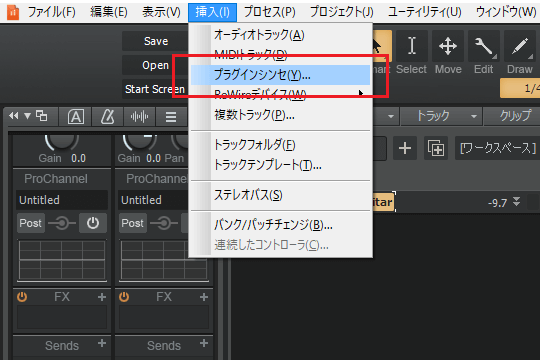The height and width of the screenshot is (360, 540).
Task: Choose プラグインシンセ menu entry
Action: pos(280,75)
